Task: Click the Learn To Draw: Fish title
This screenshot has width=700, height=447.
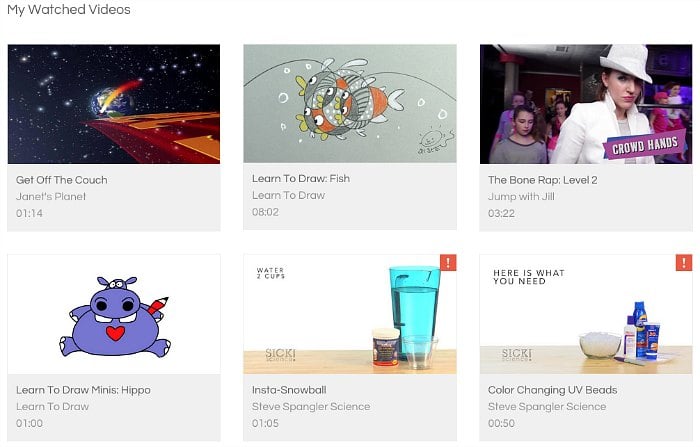Action: pos(301,179)
